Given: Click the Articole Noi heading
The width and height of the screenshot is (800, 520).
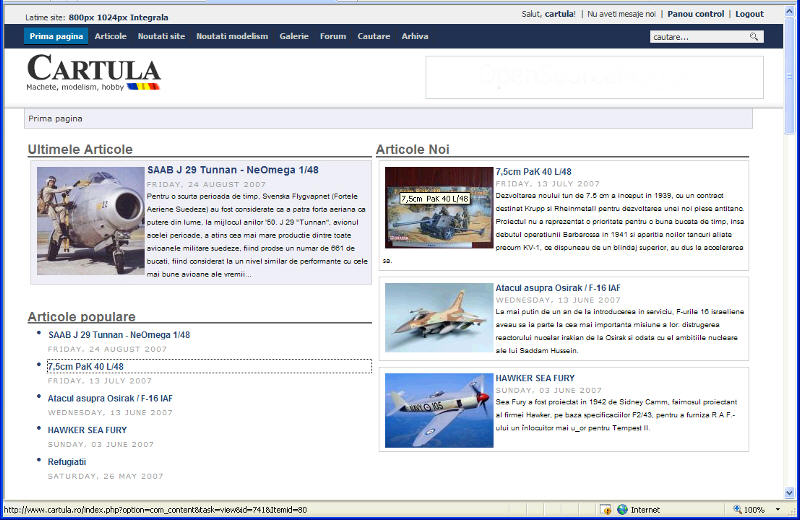Looking at the screenshot, I should [413, 150].
